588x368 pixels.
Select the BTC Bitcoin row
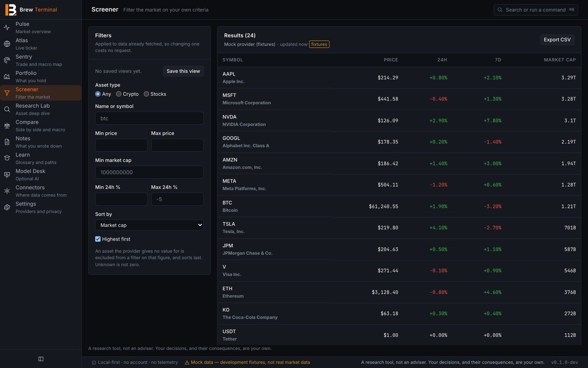tap(399, 206)
